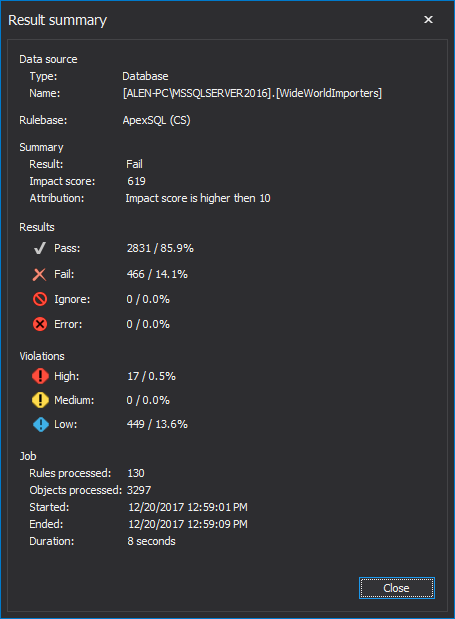Click the Medium violations yellow icon
Image resolution: width=455 pixels, height=619 pixels.
pos(40,400)
